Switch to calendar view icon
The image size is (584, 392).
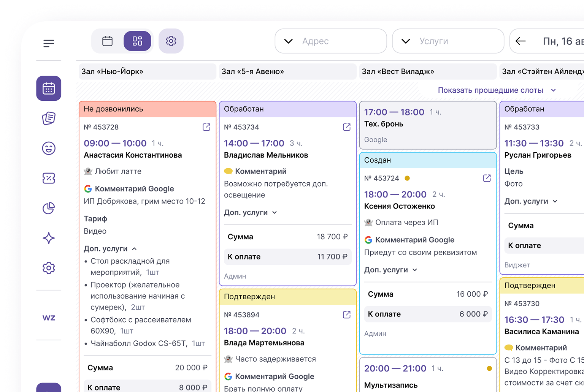click(x=108, y=41)
